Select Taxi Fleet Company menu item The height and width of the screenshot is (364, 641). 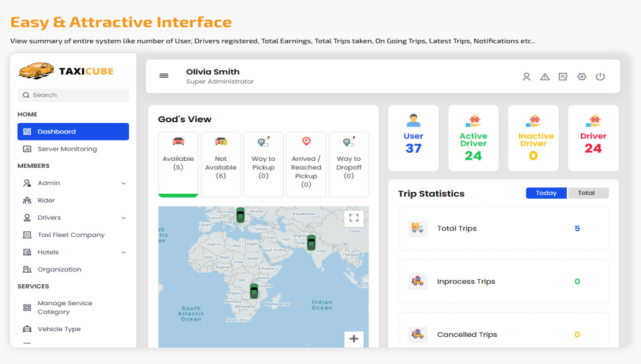click(71, 235)
